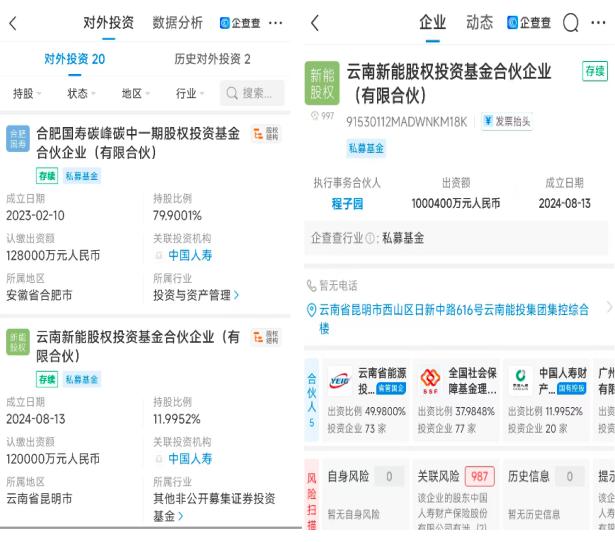The height and width of the screenshot is (542, 615).
Task: Switch to the 动态 tab
Action: [480, 23]
